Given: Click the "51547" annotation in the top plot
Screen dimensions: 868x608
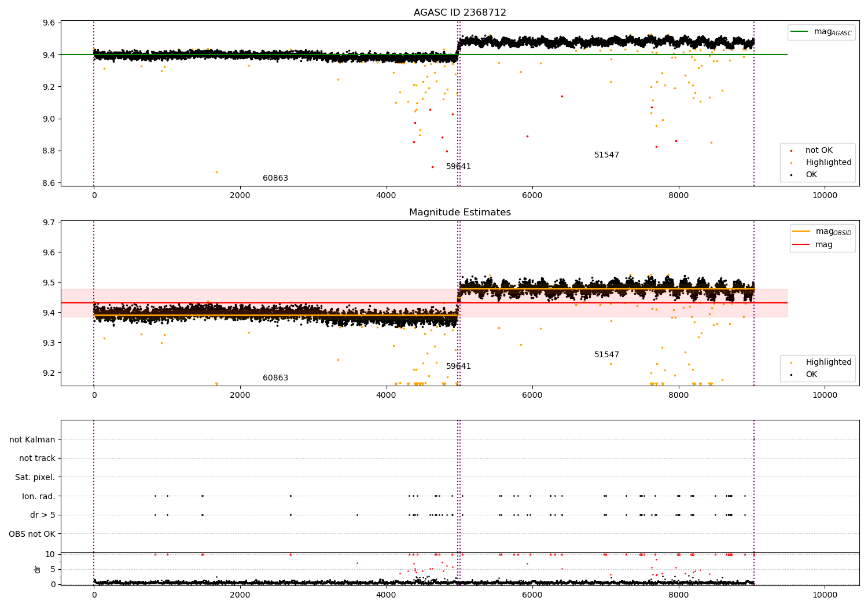Looking at the screenshot, I should pyautogui.click(x=606, y=155).
